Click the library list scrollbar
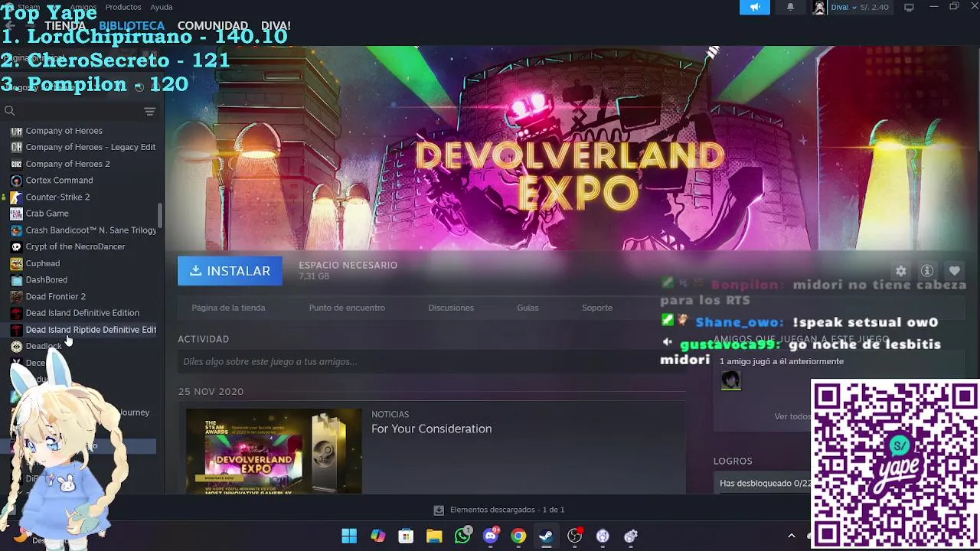The width and height of the screenshot is (980, 551). click(160, 215)
